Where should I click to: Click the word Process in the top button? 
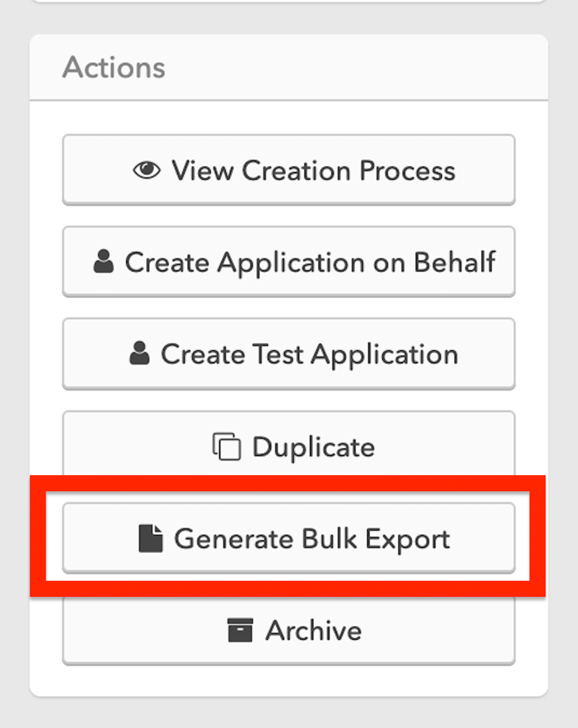click(x=407, y=170)
